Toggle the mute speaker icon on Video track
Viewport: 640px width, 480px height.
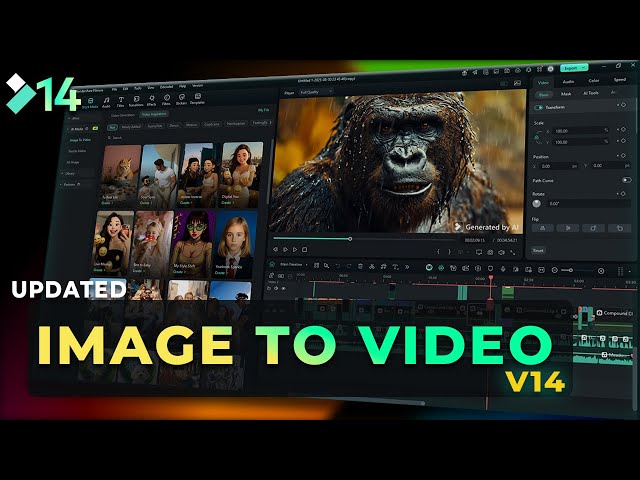[276, 288]
